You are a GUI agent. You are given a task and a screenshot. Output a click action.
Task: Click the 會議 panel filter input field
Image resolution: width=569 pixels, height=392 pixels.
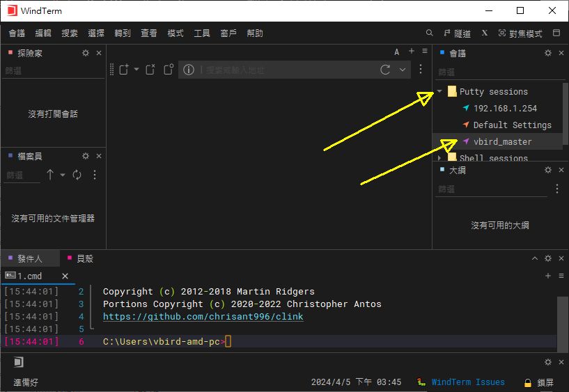tap(488, 72)
